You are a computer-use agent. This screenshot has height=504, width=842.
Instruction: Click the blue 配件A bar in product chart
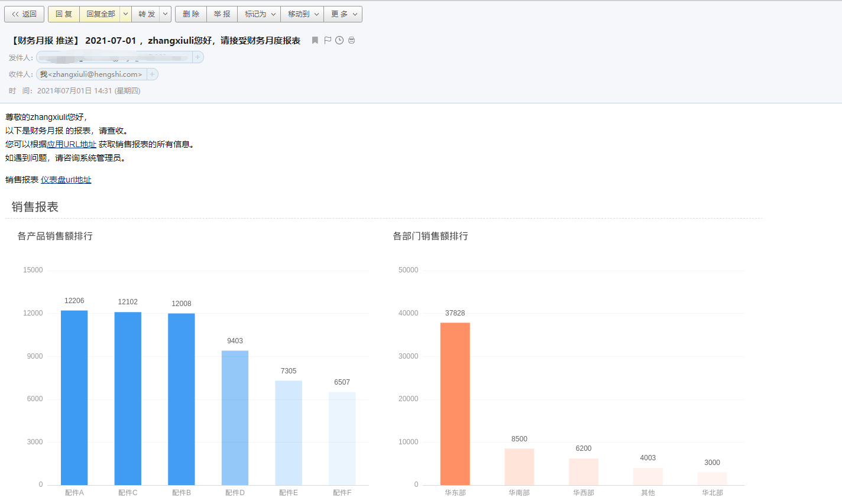point(75,398)
